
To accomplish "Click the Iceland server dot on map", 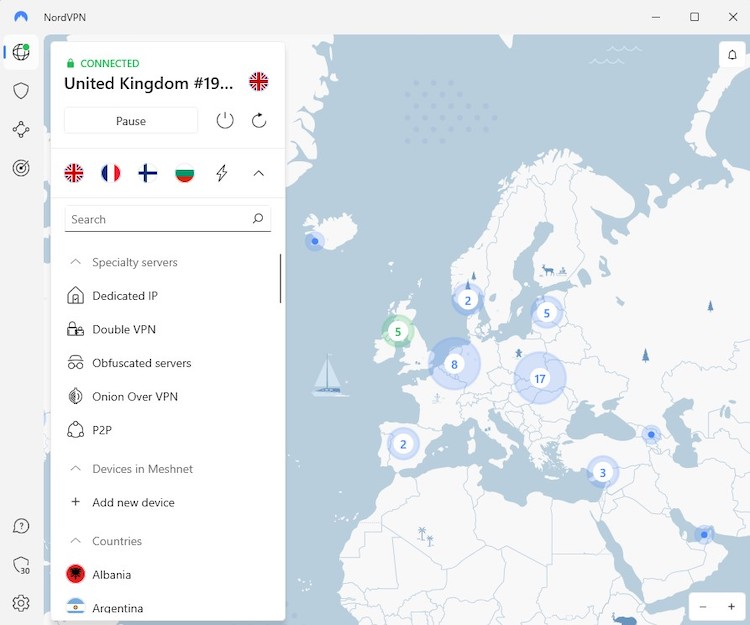I will click(x=315, y=241).
